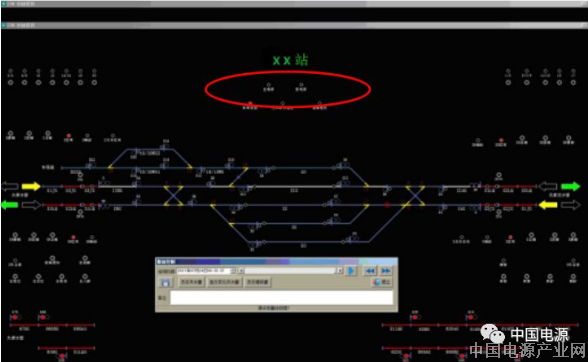Click the rewind double-arrow button
588x362 pixels.
[x=370, y=270]
